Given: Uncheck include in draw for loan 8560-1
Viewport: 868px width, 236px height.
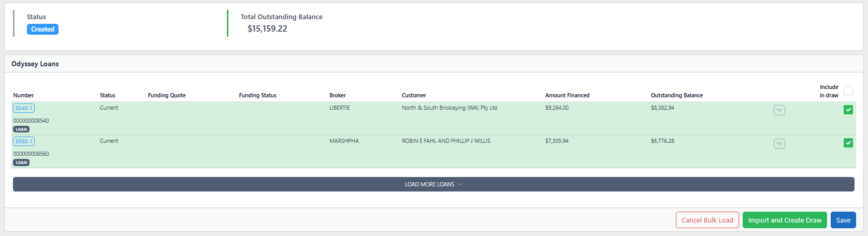Looking at the screenshot, I should (848, 143).
